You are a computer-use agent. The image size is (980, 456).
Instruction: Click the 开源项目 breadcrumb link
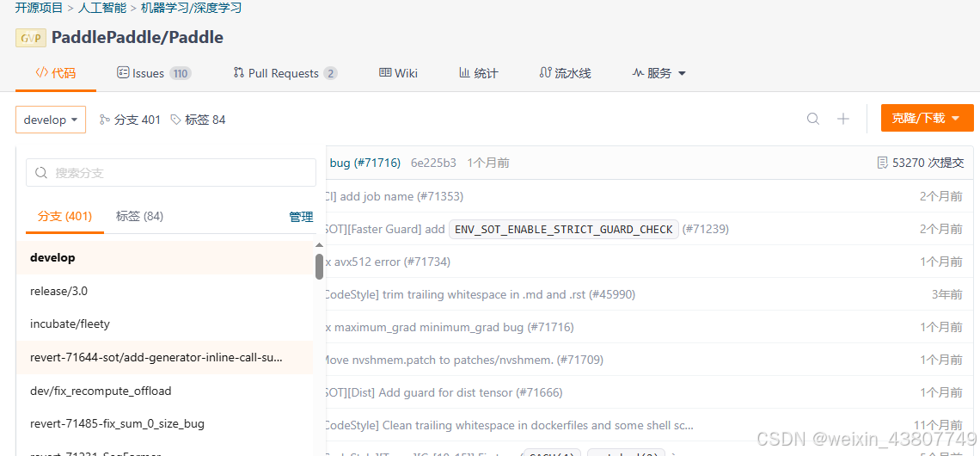[40, 9]
